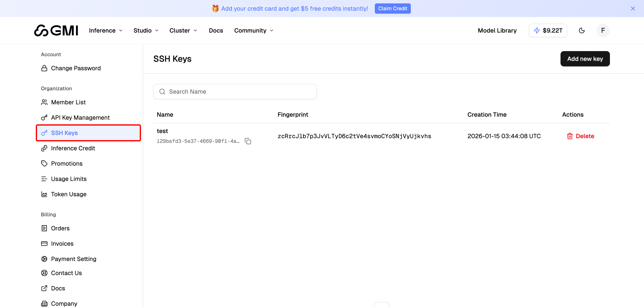Click the Orders receipt icon
The image size is (644, 307).
pos(44,228)
